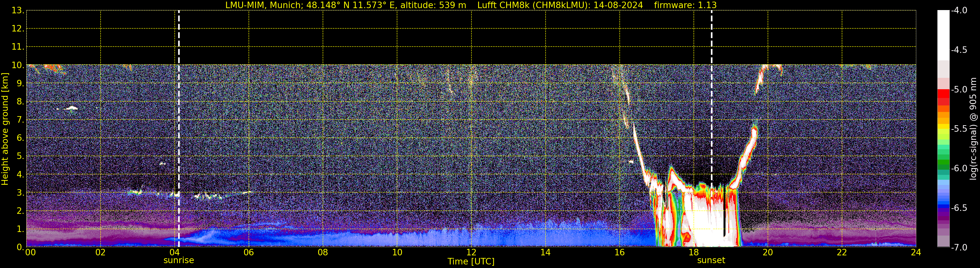Image resolution: width=980 pixels, height=268 pixels.
Task: Click the y-axis tick label '5.'
Action: pos(20,156)
